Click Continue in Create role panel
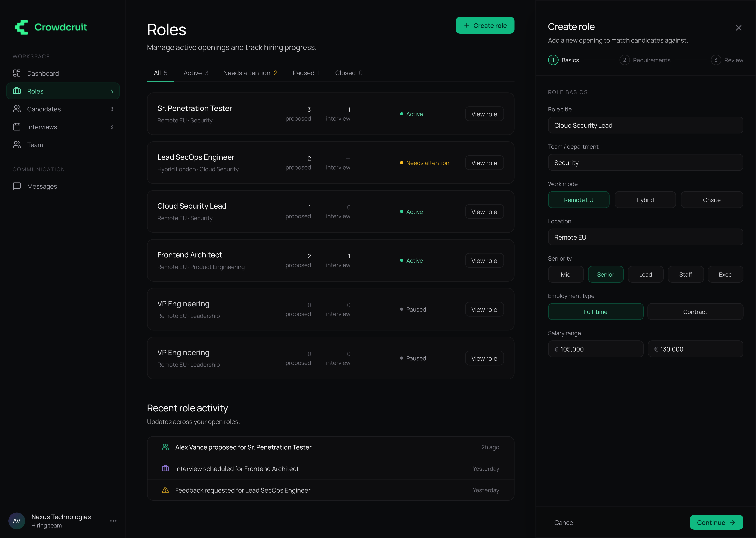This screenshot has height=538, width=756. pos(716,522)
